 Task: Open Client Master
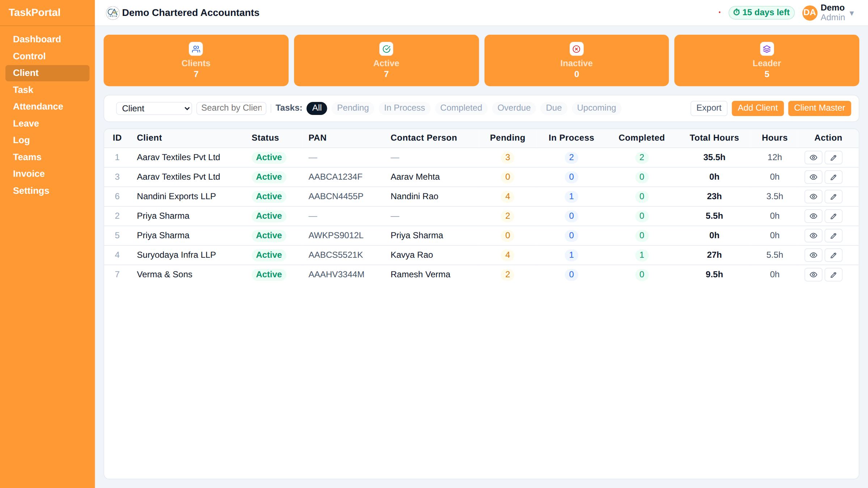(819, 108)
